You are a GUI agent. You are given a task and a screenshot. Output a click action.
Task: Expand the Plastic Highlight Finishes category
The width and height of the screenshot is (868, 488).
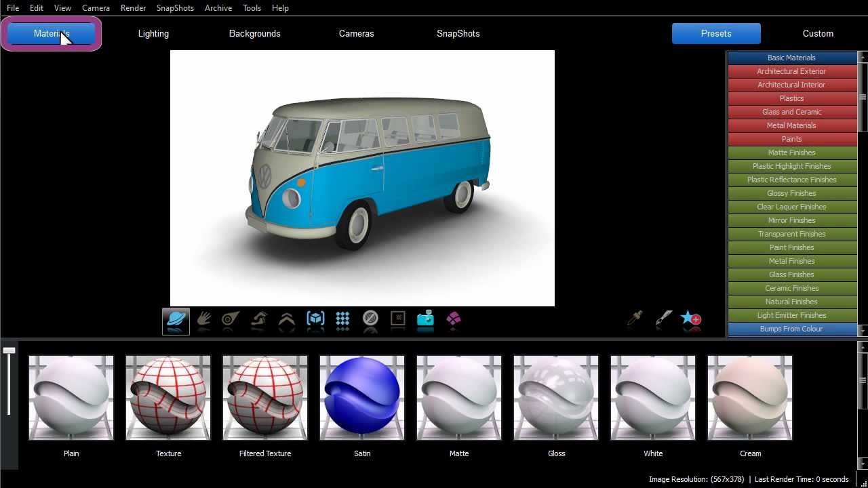(x=792, y=166)
